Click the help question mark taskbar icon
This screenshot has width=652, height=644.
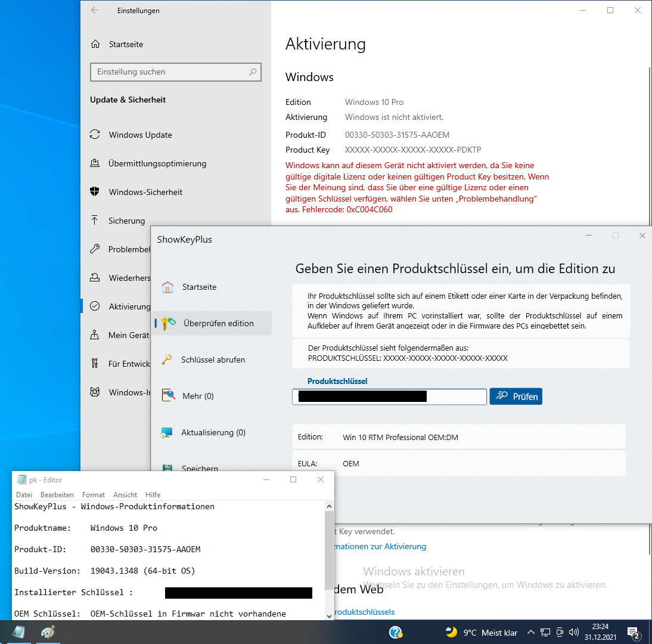click(x=396, y=632)
